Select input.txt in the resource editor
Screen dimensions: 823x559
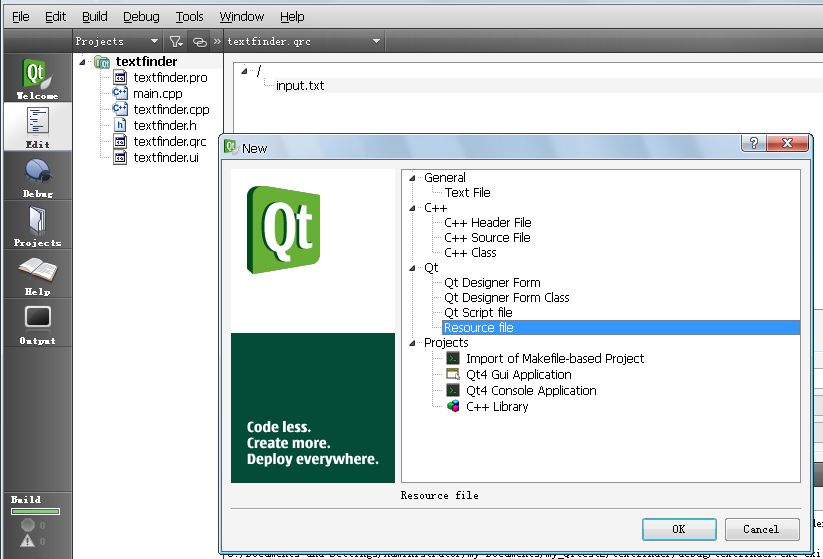click(x=300, y=86)
